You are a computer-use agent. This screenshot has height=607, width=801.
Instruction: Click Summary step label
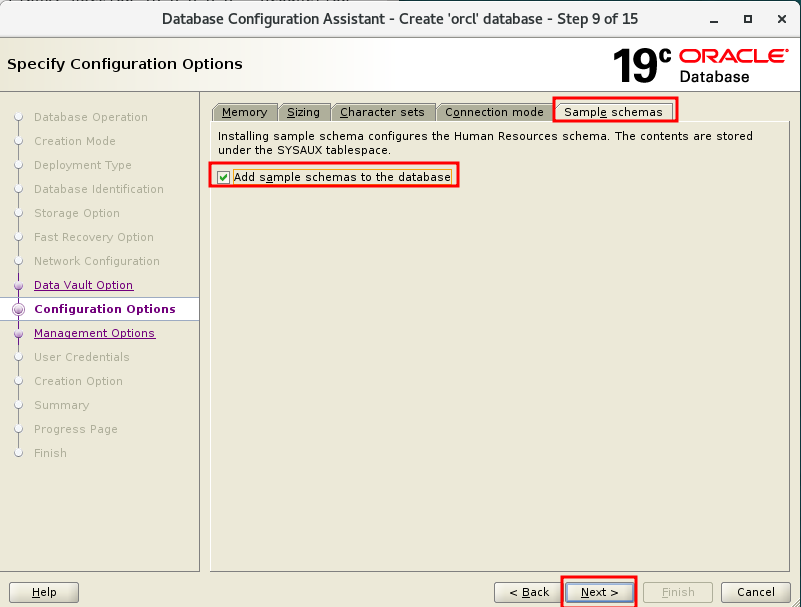tap(61, 405)
